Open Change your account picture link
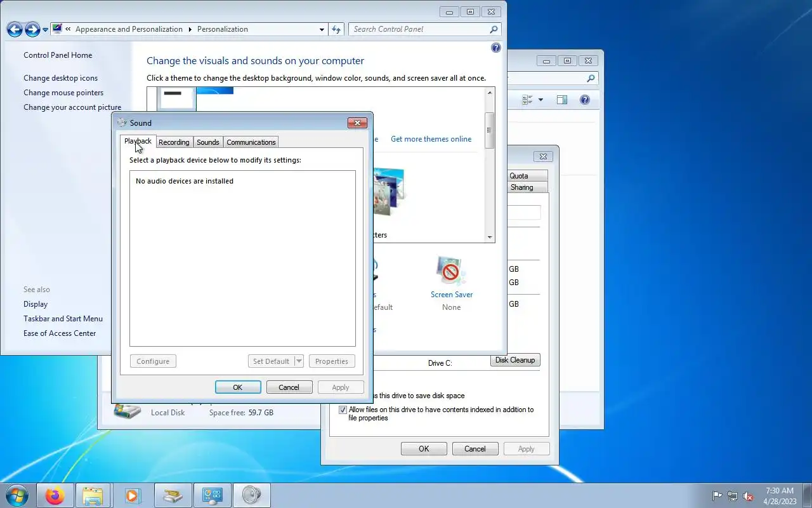The image size is (812, 508). click(72, 107)
